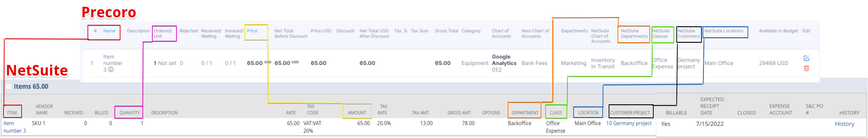The width and height of the screenshot is (868, 138).
Task: Click the NetSuite Departments column header
Action: tap(634, 34)
